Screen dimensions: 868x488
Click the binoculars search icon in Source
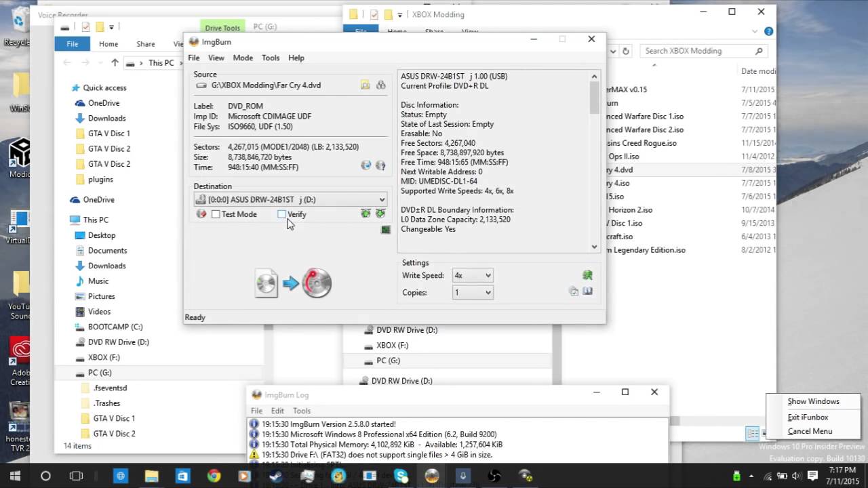pyautogui.click(x=380, y=85)
